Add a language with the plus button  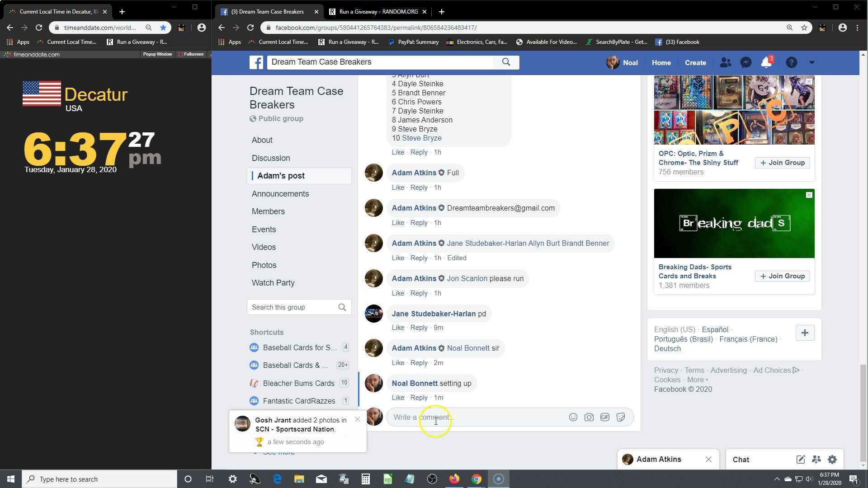pos(805,333)
